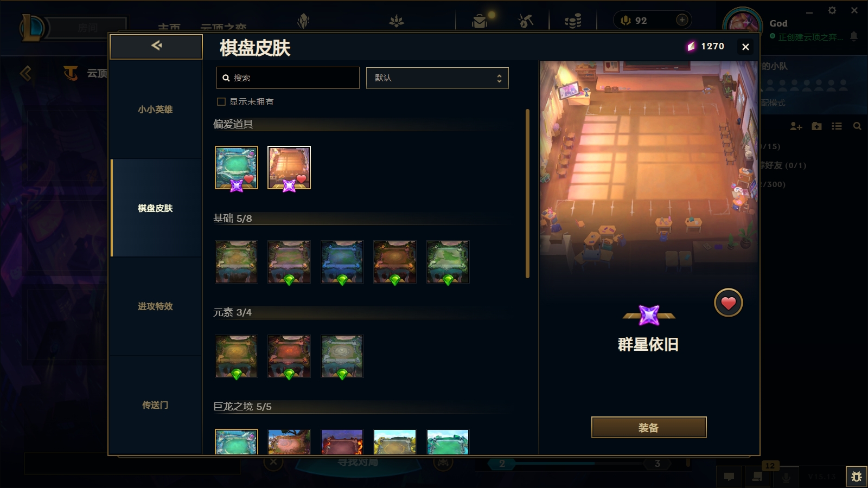Screen dimensions: 868x488
Task: Open the bug report icon at bottom right
Action: [857, 477]
